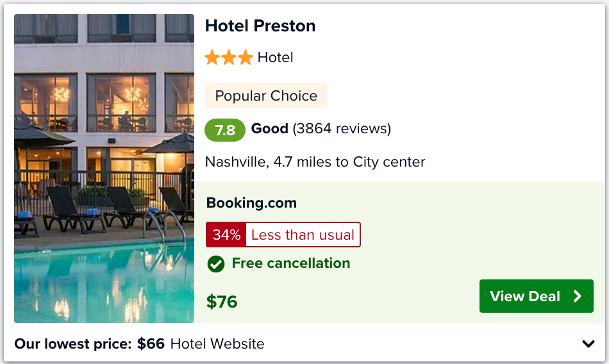
Task: Expand more prices with the down chevron
Action: [588, 343]
